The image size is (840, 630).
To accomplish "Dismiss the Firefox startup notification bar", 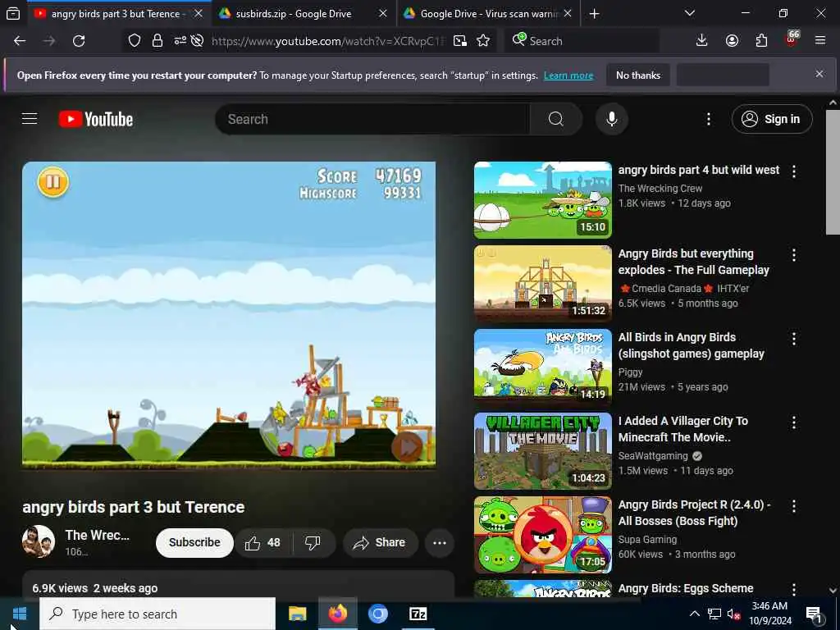I will tap(819, 74).
